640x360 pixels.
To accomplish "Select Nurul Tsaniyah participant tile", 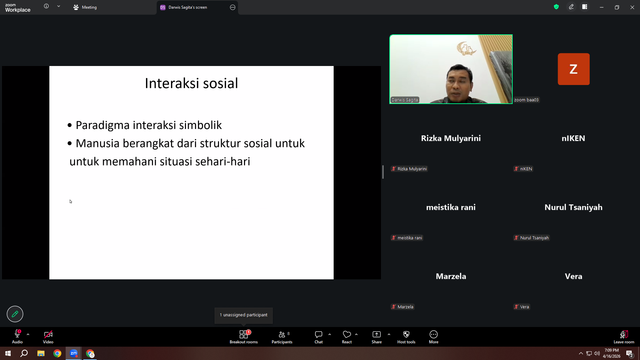I will (573, 207).
